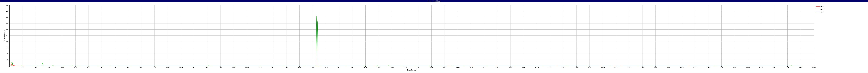Click the 6100 x-axis tick label

814,68
